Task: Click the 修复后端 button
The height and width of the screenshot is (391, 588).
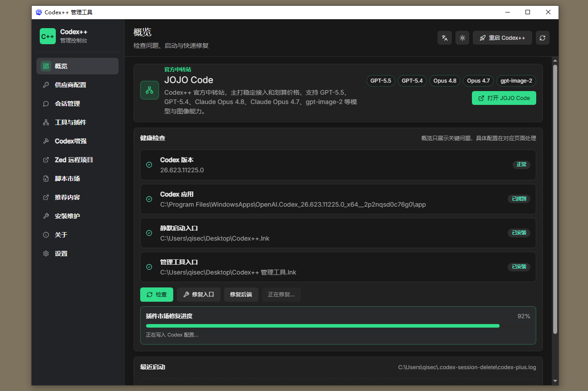Action: coord(241,295)
